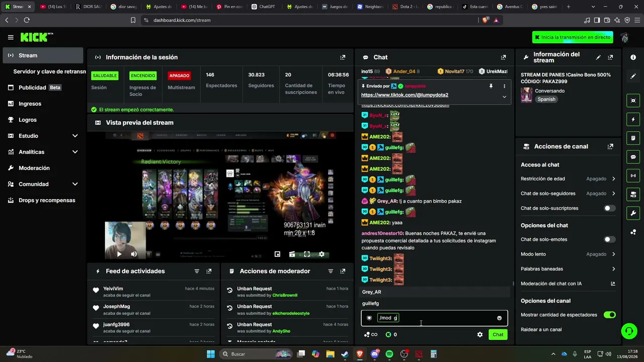Select guillefg from mod suggestions
The width and height of the screenshot is (644, 362).
(x=435, y=304)
